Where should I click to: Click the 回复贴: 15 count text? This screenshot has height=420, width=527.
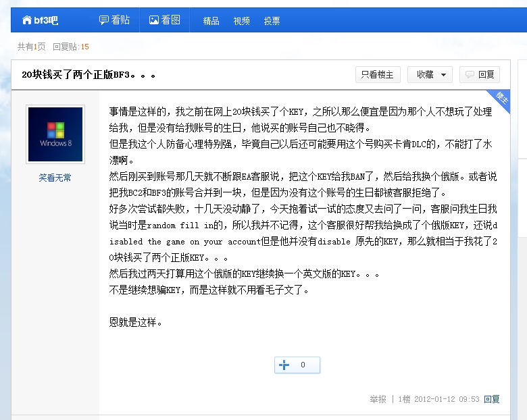[x=70, y=47]
